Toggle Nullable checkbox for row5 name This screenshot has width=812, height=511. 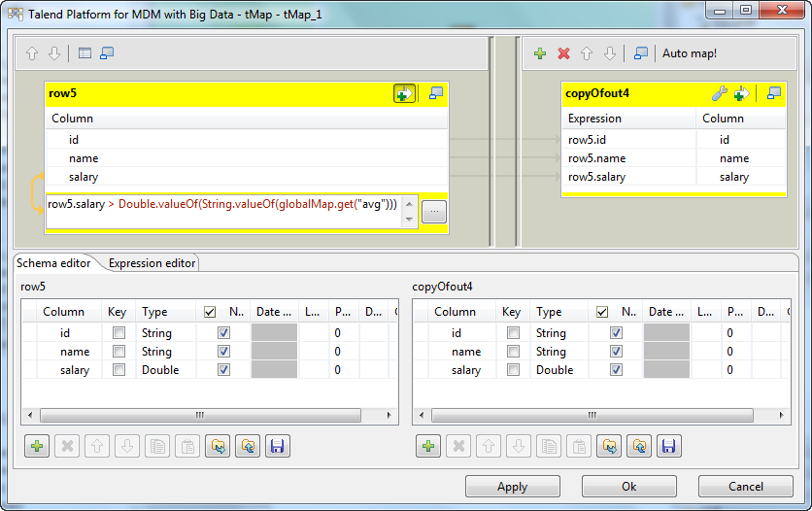tap(223, 352)
